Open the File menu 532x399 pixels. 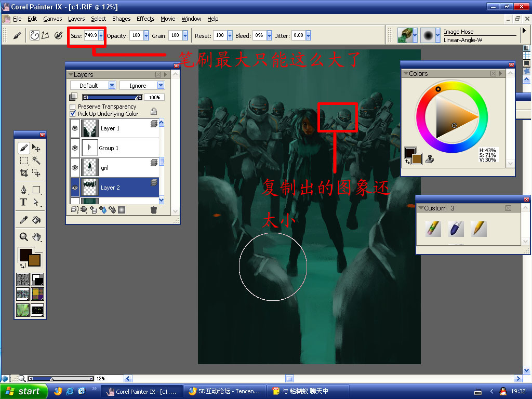coord(17,19)
